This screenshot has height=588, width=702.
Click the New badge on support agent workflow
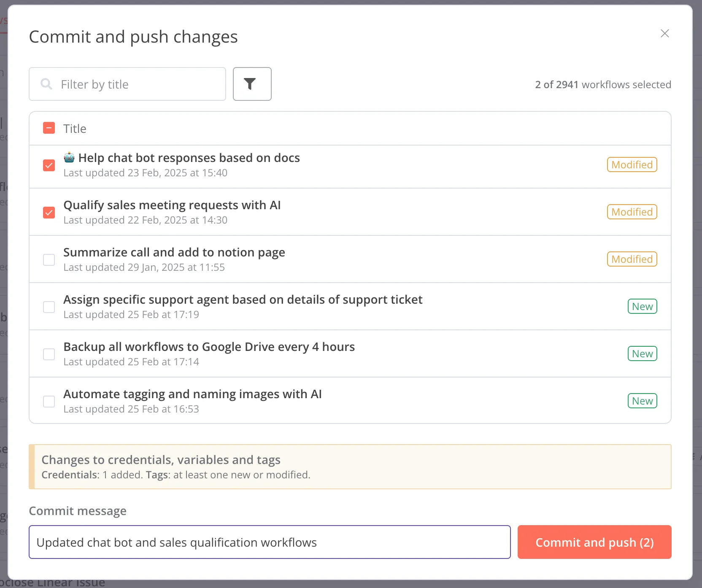pos(642,306)
